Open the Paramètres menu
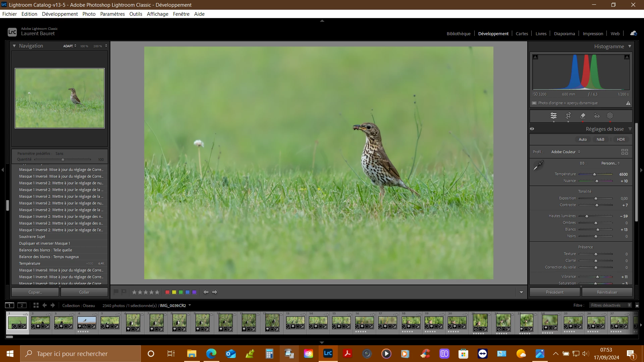Viewport: 644px width, 362px height. (x=112, y=14)
